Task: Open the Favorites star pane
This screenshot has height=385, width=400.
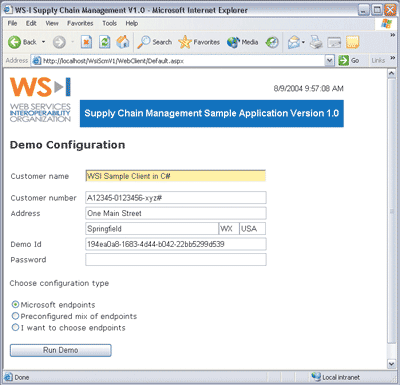Action: tap(199, 42)
